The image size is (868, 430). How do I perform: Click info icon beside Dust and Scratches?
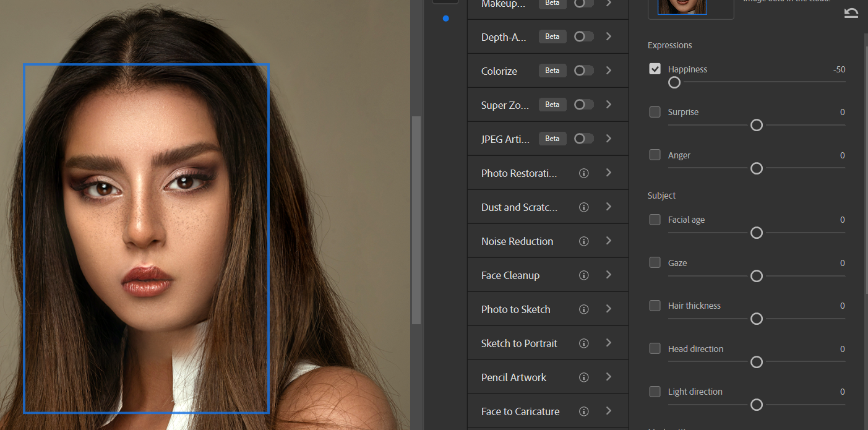pyautogui.click(x=583, y=207)
